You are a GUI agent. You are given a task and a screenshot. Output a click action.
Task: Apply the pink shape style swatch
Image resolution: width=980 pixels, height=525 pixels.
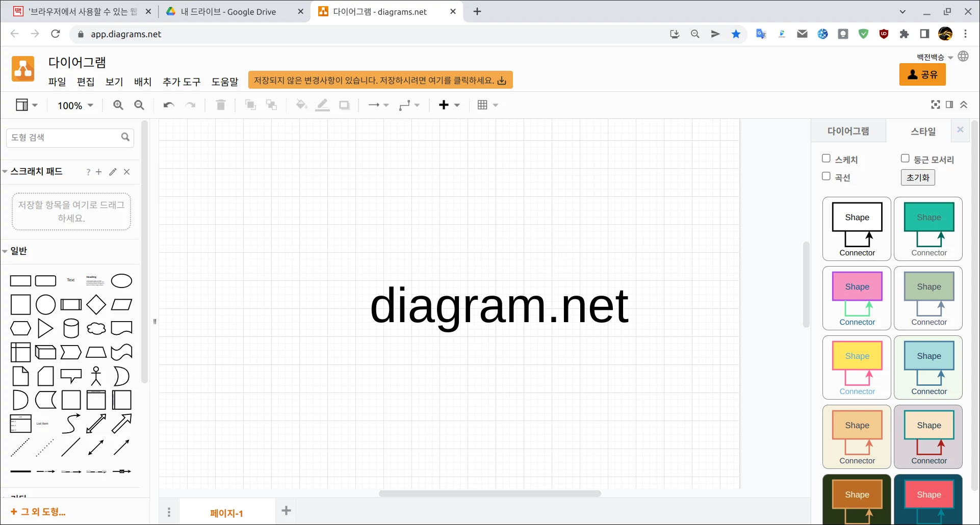click(x=857, y=298)
